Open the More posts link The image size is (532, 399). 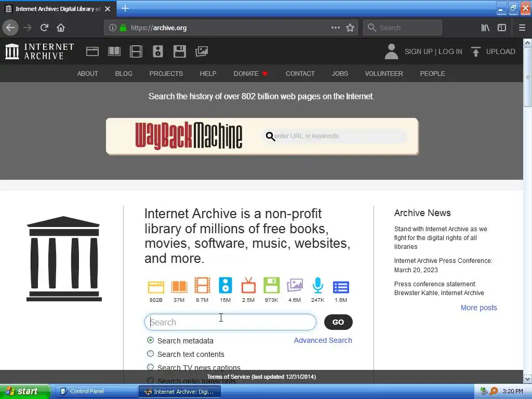[x=478, y=308]
